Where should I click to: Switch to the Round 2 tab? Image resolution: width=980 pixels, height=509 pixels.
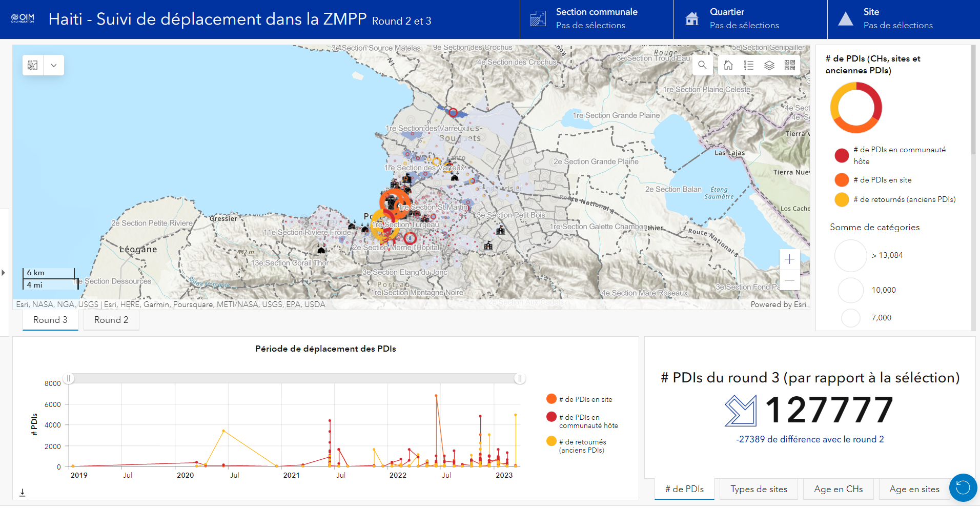111,319
